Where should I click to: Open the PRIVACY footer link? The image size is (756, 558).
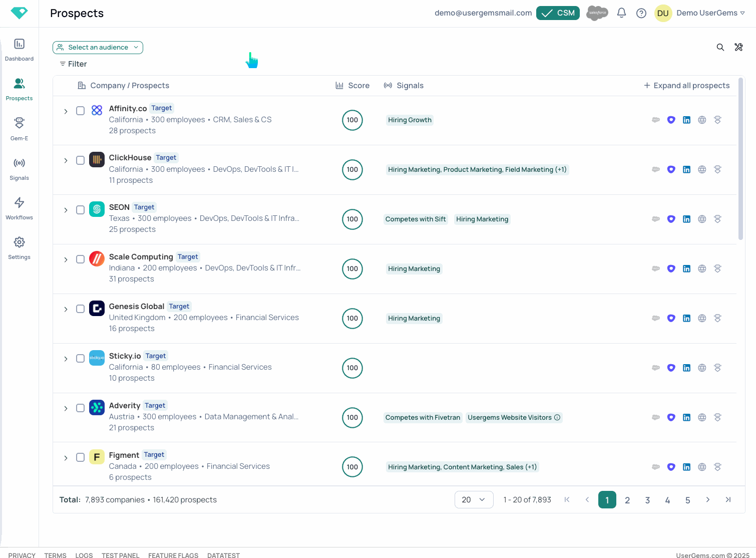(x=22, y=555)
